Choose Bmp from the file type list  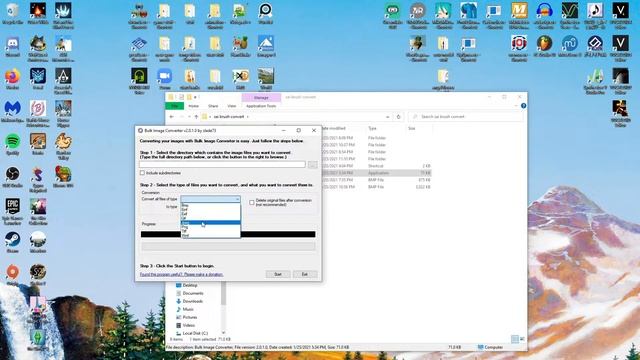point(211,205)
